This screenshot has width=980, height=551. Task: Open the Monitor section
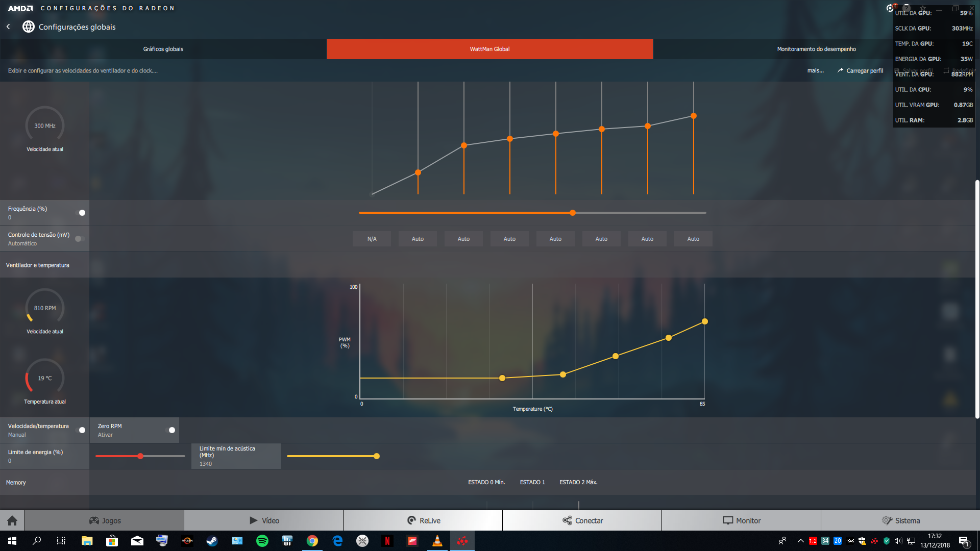(742, 520)
